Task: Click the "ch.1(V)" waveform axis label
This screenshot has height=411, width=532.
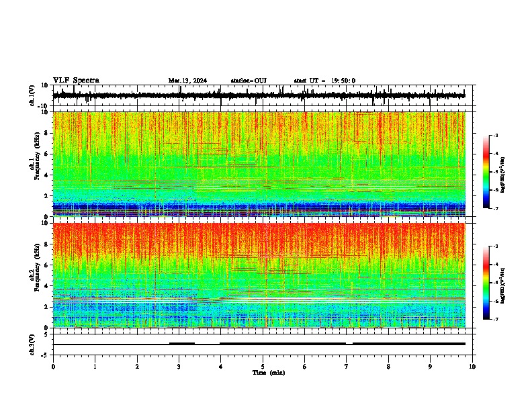Action: (x=32, y=95)
